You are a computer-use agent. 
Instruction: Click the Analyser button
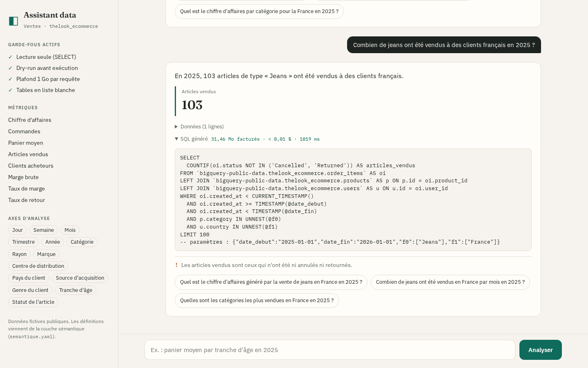point(541,350)
